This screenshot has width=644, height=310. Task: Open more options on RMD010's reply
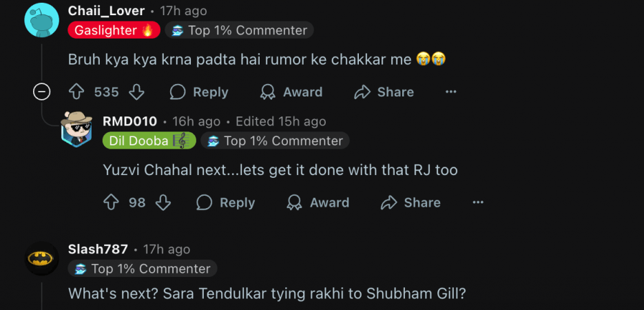[x=478, y=203]
